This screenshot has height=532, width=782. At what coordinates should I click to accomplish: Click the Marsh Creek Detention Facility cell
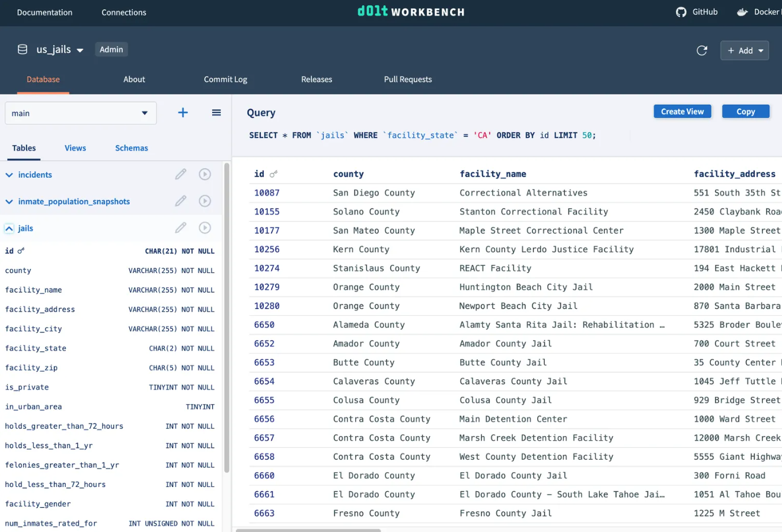coord(537,438)
